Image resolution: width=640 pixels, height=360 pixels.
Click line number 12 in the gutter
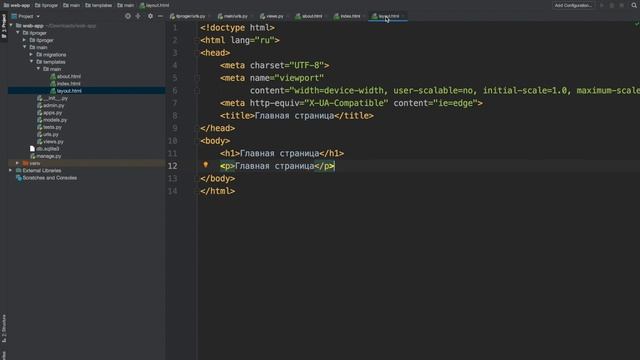click(x=173, y=166)
